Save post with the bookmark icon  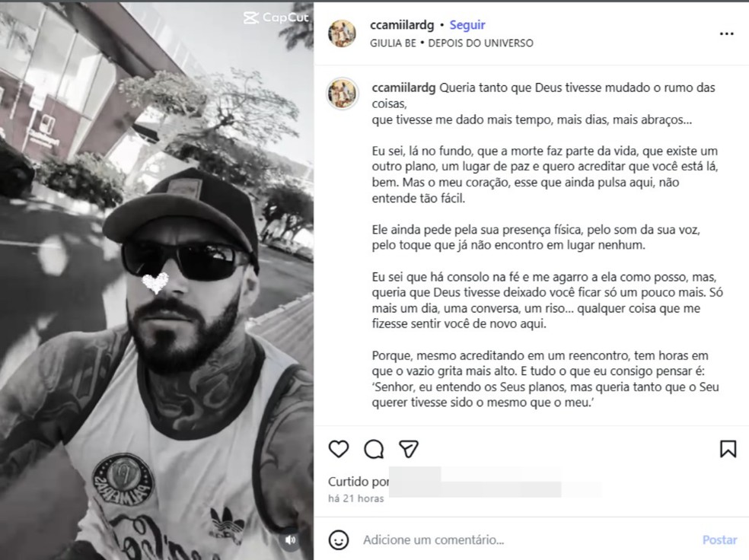coord(728,449)
